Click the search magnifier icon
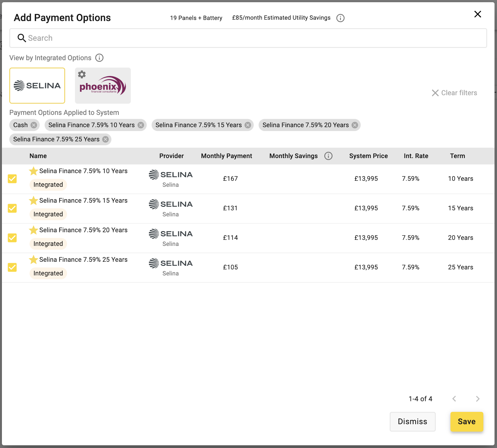 21,38
